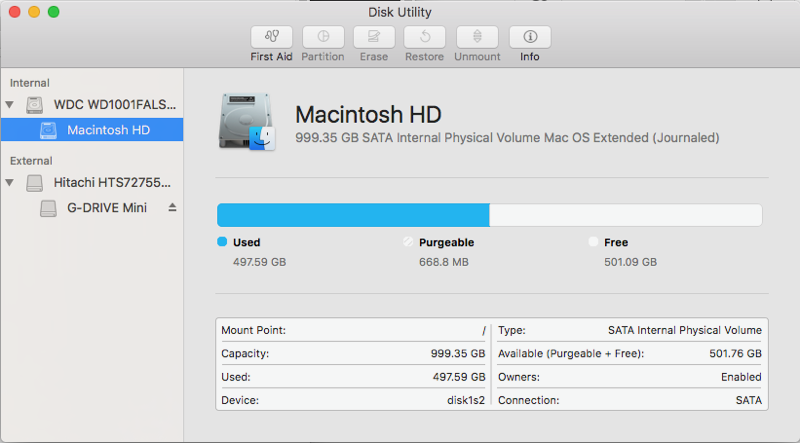The image size is (800, 443).
Task: Click the Available 501.76 GB value
Action: pos(735,354)
